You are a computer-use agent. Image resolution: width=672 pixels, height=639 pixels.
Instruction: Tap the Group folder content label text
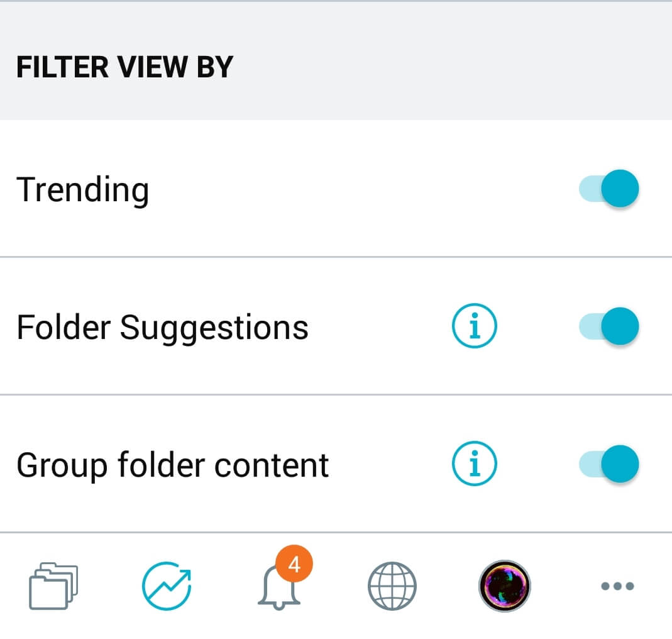click(173, 465)
